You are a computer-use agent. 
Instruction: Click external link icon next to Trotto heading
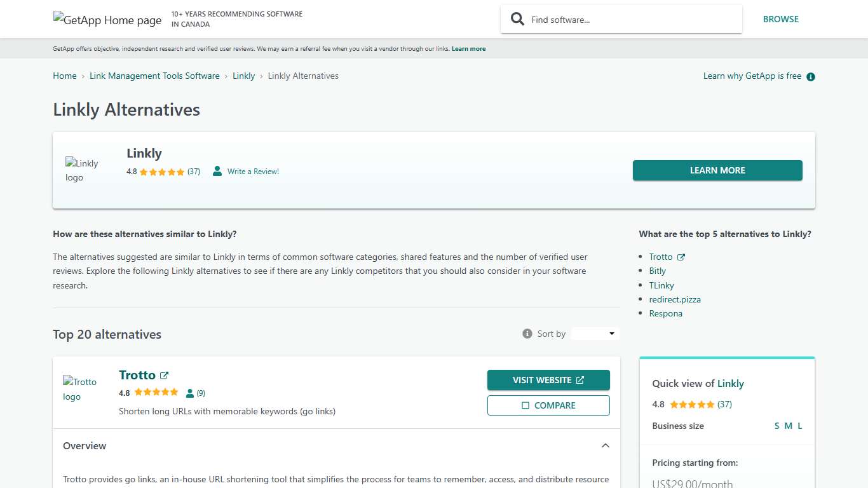165,375
